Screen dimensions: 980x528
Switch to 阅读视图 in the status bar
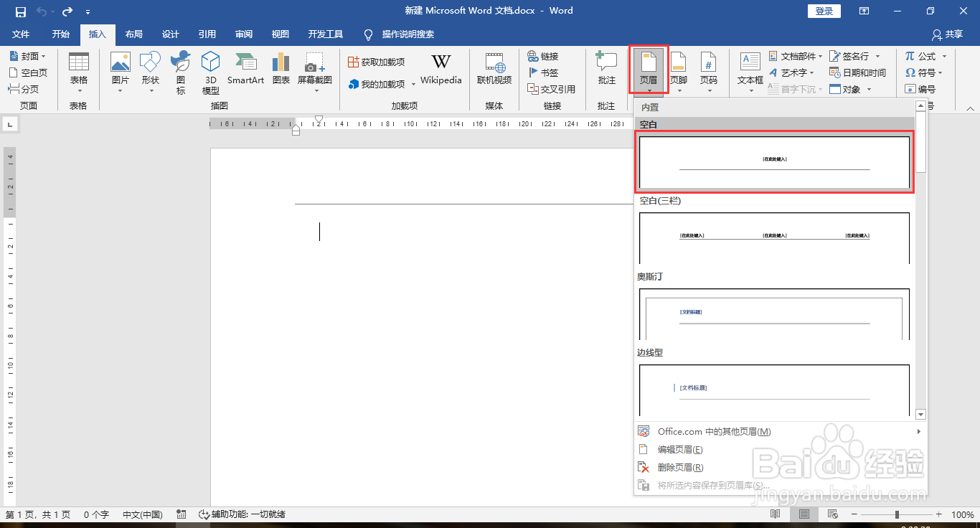(776, 514)
